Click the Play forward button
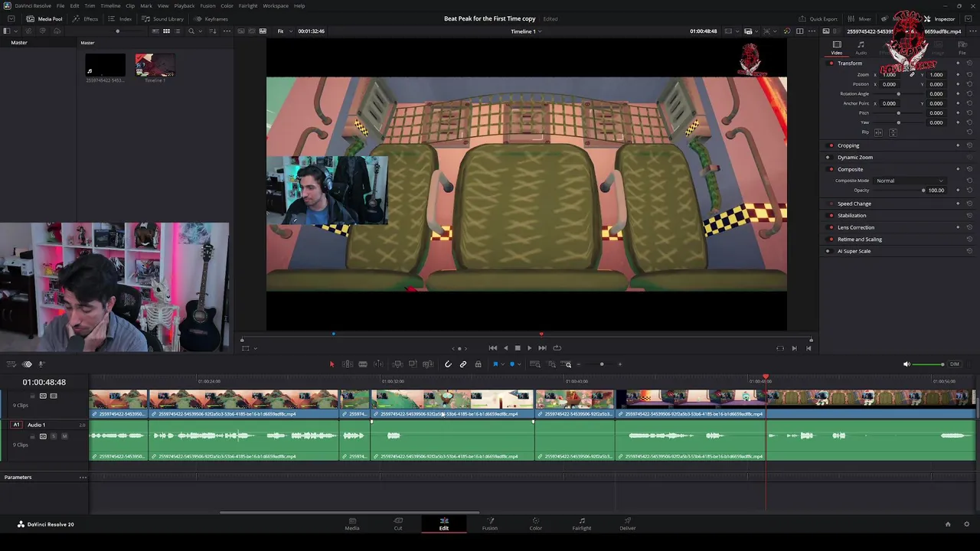The height and width of the screenshot is (551, 980). pos(529,348)
